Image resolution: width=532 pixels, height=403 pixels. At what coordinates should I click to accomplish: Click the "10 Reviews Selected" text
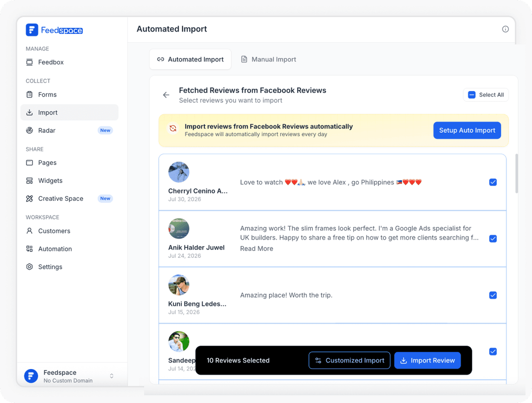[238, 360]
